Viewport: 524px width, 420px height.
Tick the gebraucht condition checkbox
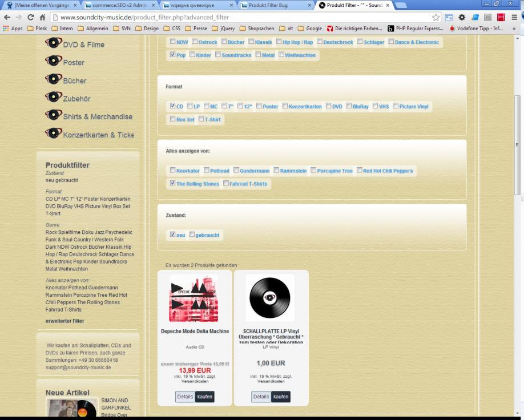[x=192, y=235]
